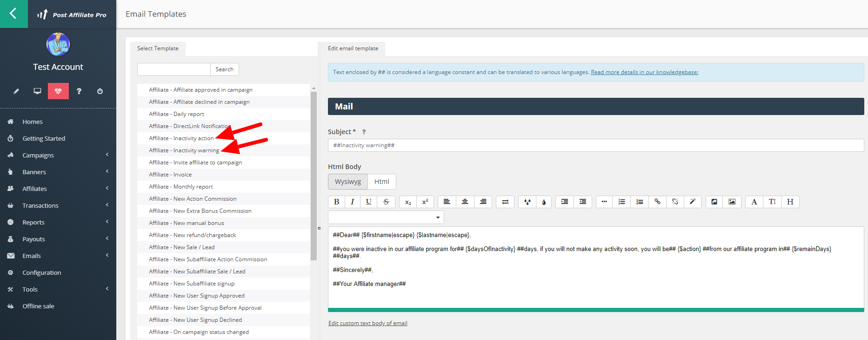This screenshot has width=868, height=340.
Task: Select Affiliate - Inactivity action template
Action: (223, 138)
